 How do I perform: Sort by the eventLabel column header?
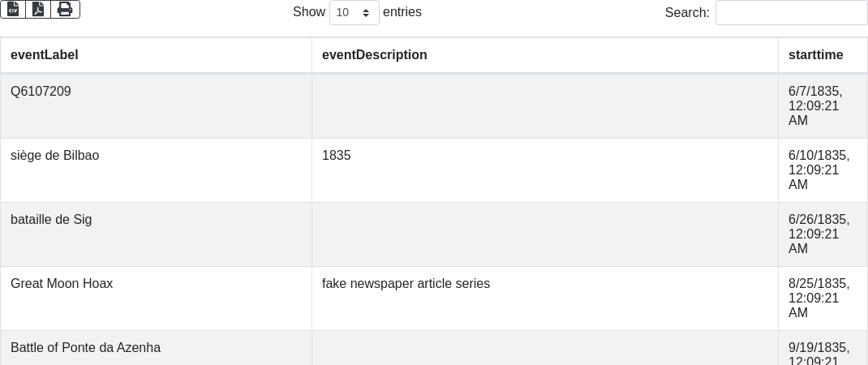pos(45,55)
